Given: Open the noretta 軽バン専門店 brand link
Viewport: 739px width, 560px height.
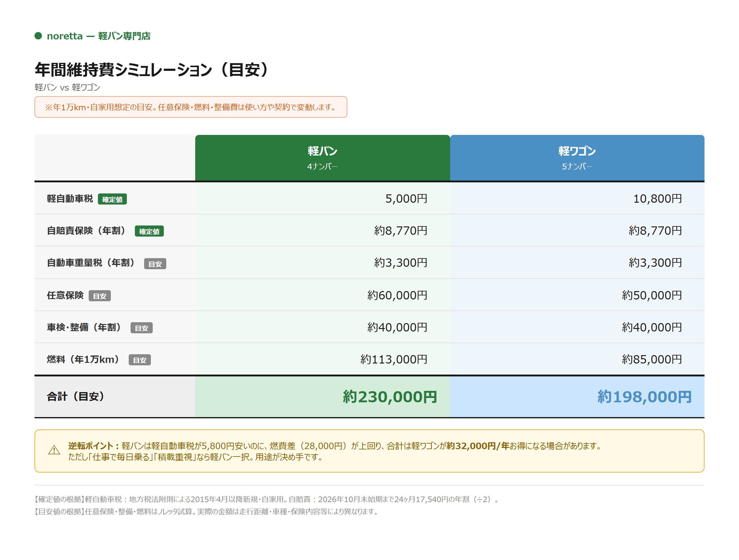Looking at the screenshot, I should (99, 36).
